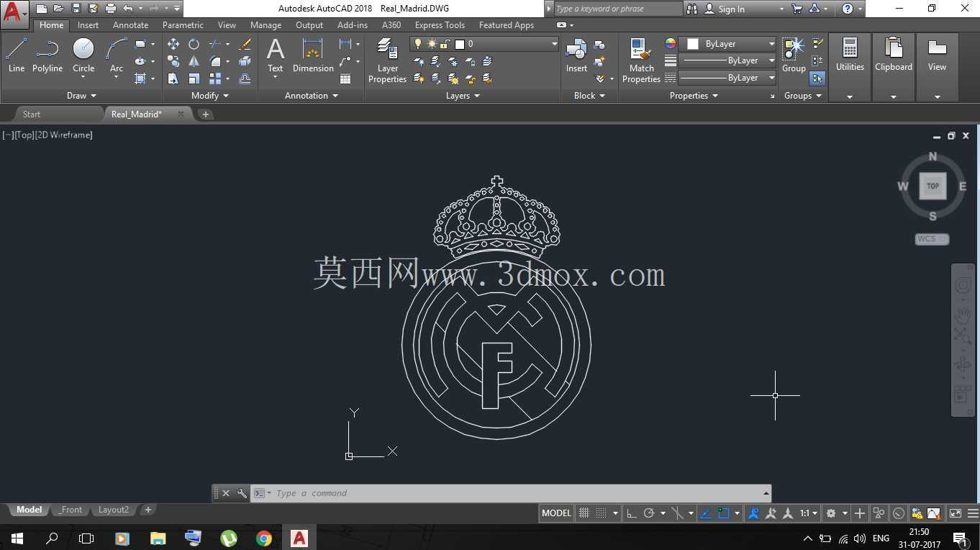Expand the Annotation panel dropdown
980x550 pixels.
click(312, 96)
